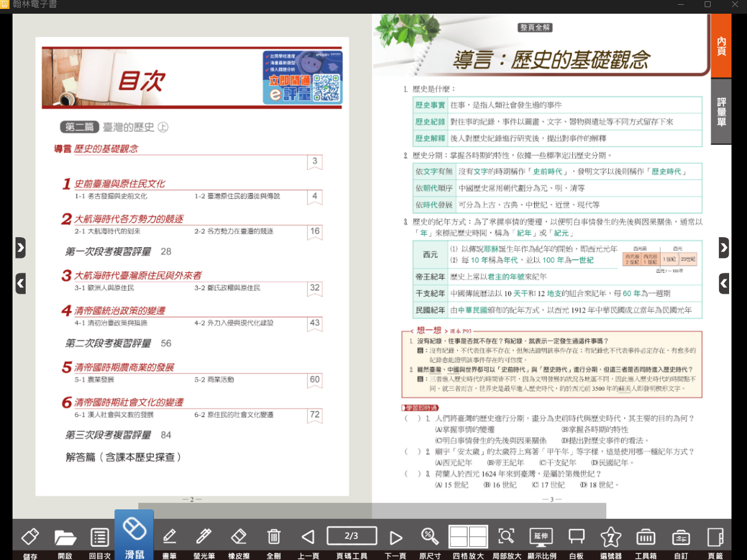Click the 干支紀年 table cell
747x560 pixels.
(x=430, y=294)
